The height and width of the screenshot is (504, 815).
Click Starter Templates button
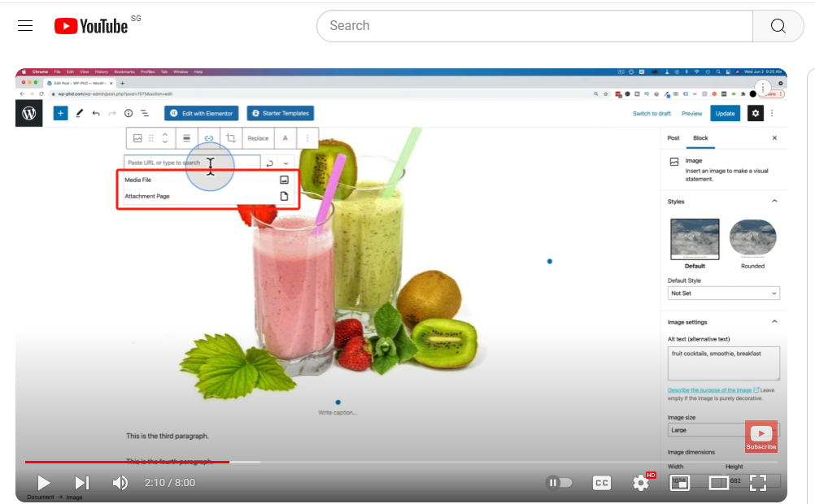(x=280, y=113)
